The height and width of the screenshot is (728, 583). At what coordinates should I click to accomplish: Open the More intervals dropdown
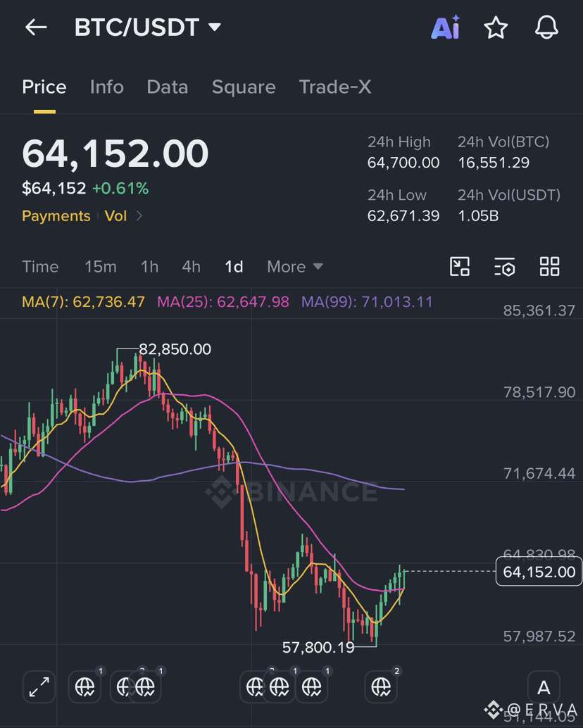pyautogui.click(x=295, y=267)
